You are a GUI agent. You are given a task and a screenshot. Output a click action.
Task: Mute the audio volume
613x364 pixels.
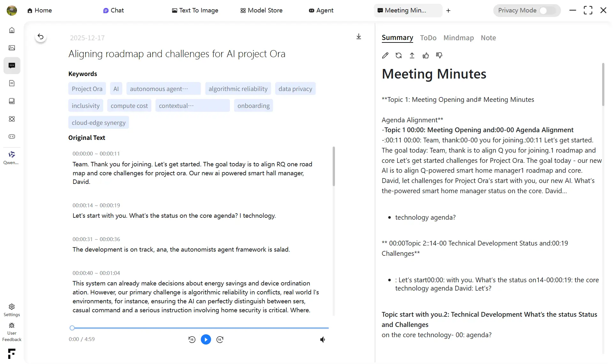(x=322, y=339)
